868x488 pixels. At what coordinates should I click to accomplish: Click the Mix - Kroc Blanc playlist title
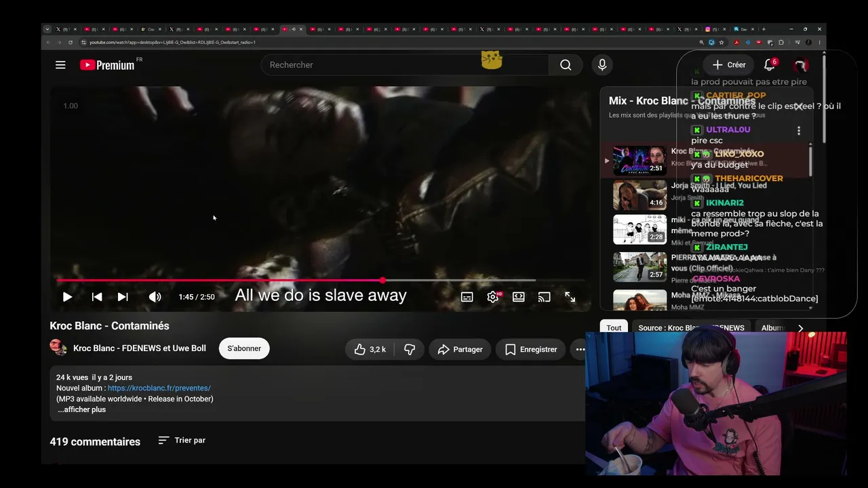point(682,101)
